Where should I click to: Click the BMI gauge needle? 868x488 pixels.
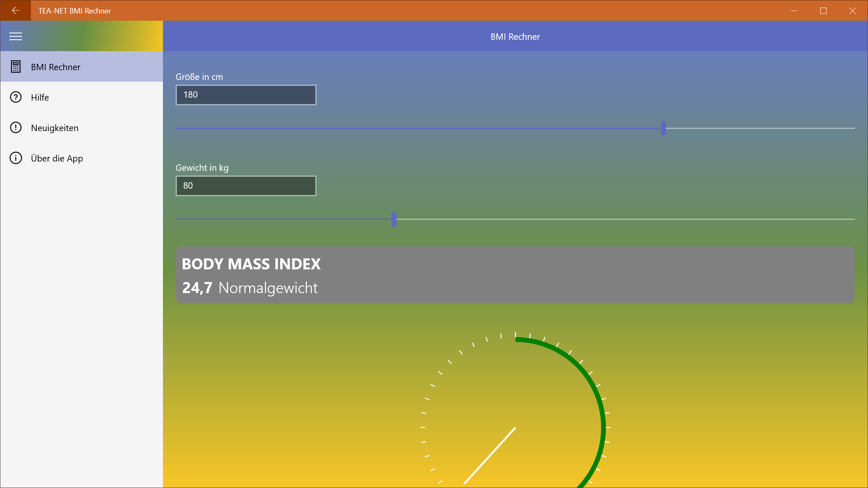pos(490,455)
